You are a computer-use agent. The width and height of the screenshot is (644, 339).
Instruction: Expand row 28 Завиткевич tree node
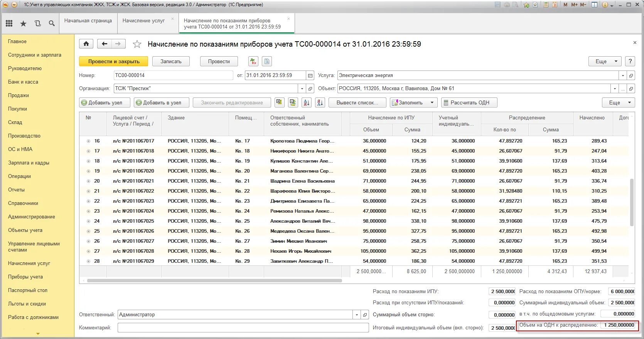click(88, 261)
